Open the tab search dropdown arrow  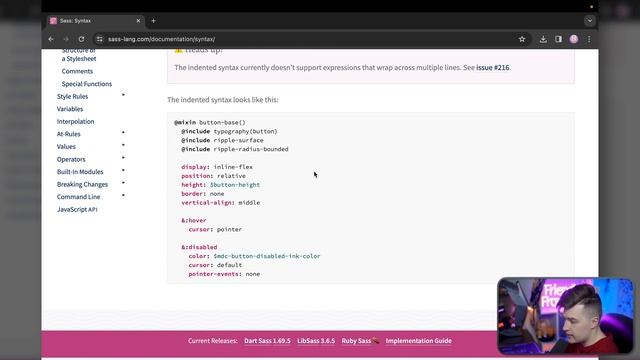[x=589, y=20]
